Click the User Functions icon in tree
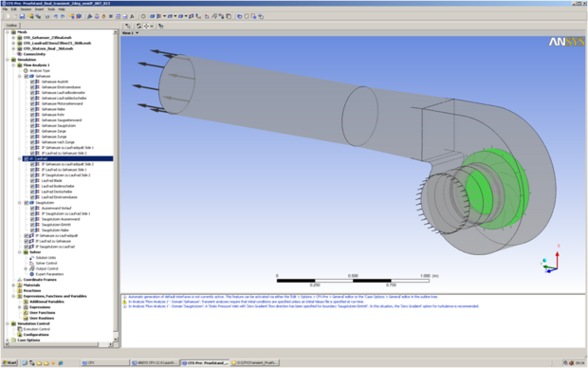Image resolution: width=588 pixels, height=368 pixels. [x=26, y=312]
